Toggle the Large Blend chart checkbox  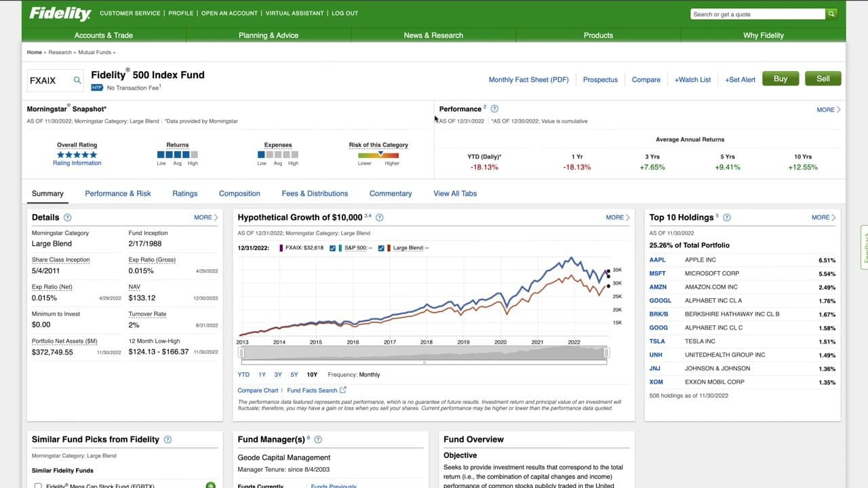point(381,248)
